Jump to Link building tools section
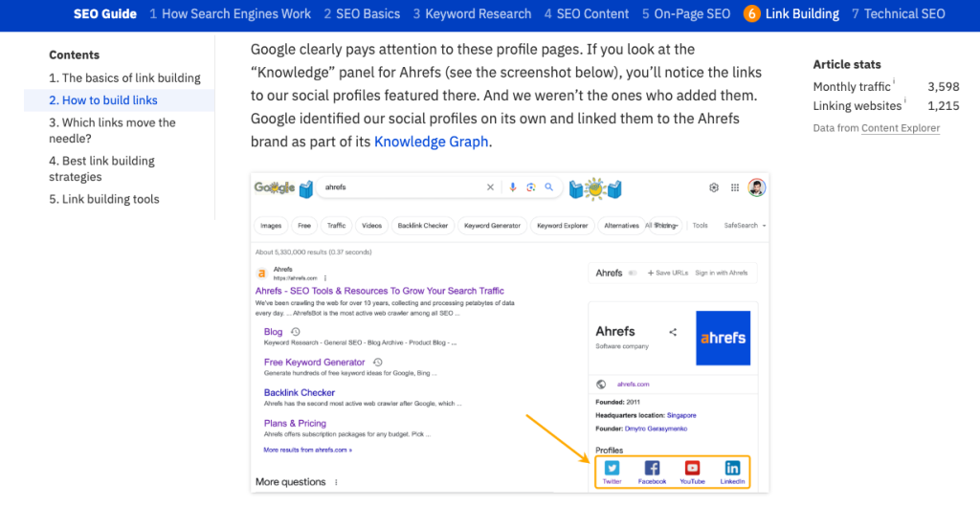This screenshot has width=980, height=506. (103, 199)
